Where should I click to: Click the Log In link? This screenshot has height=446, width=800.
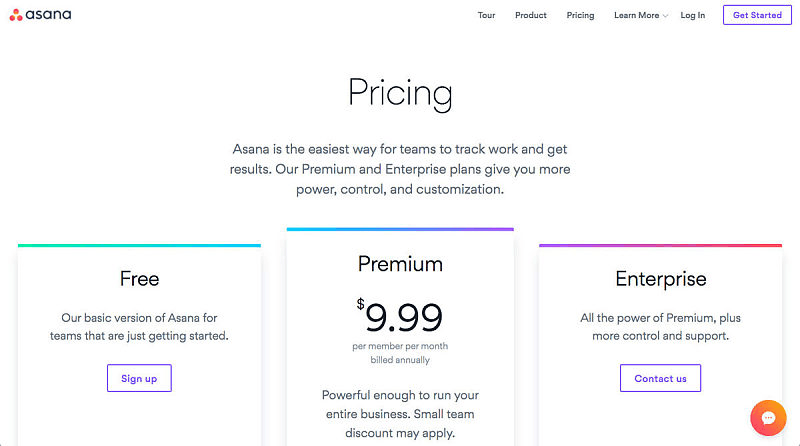(x=693, y=16)
